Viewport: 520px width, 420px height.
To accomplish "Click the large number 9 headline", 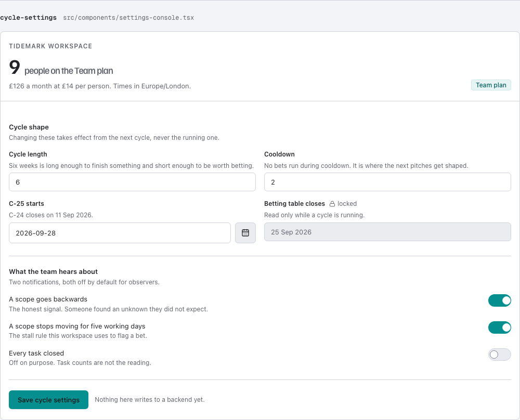I will coord(15,67).
